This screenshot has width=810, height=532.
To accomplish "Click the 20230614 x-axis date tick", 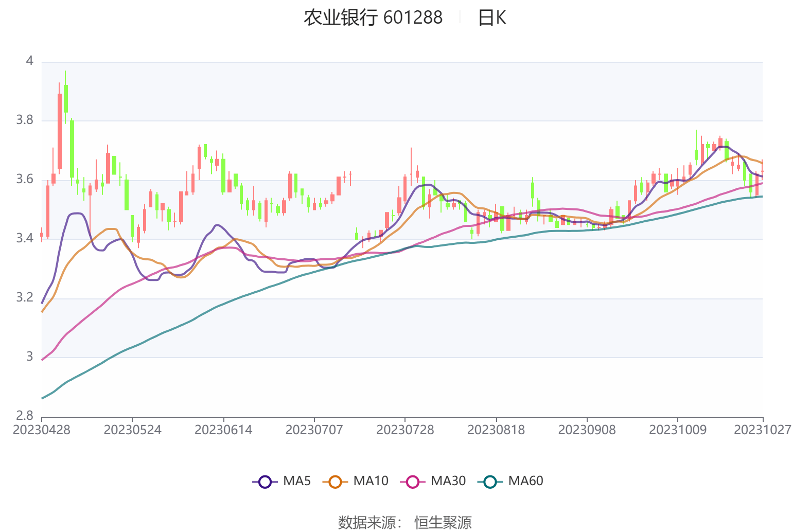I will pyautogui.click(x=223, y=430).
